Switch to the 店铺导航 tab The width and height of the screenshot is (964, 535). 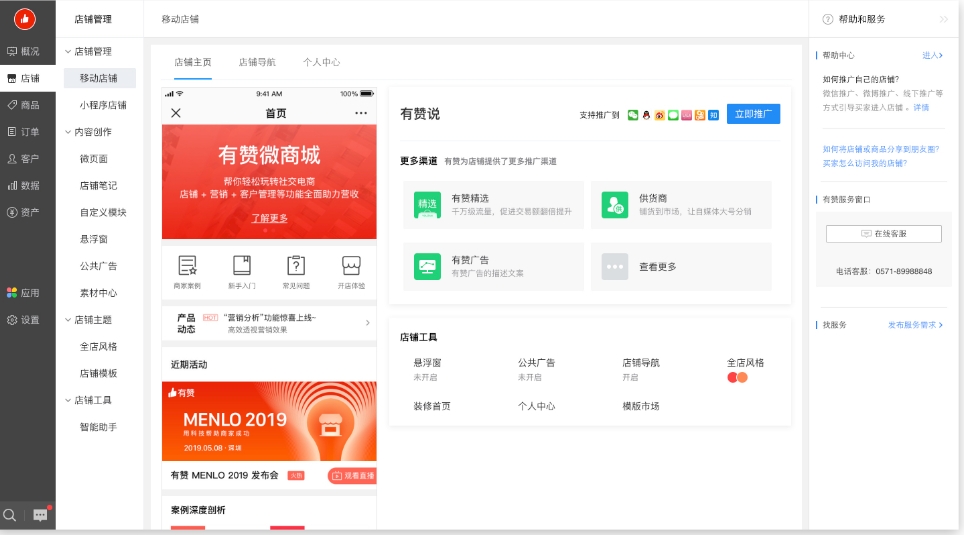pyautogui.click(x=257, y=62)
